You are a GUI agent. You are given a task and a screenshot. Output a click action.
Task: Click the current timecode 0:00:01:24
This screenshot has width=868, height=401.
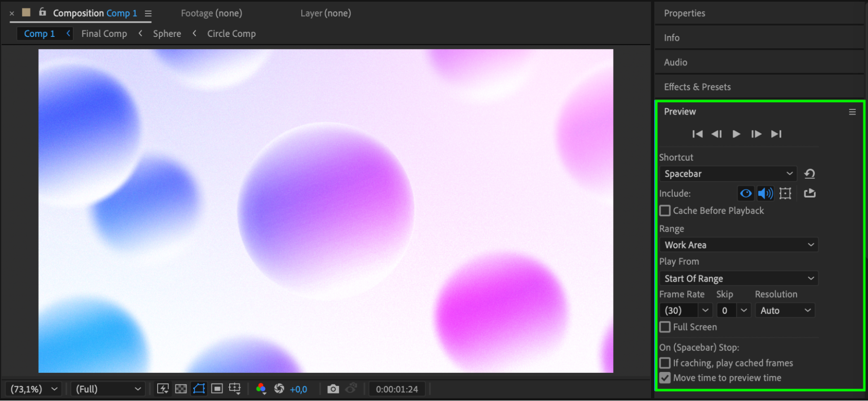point(397,389)
